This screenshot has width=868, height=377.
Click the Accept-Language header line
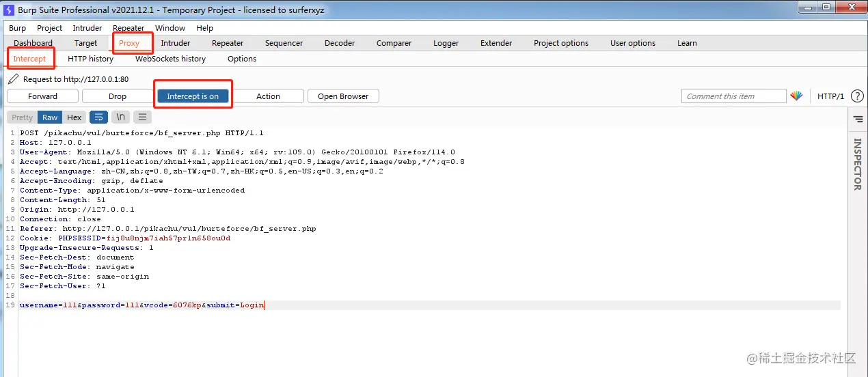coord(201,171)
